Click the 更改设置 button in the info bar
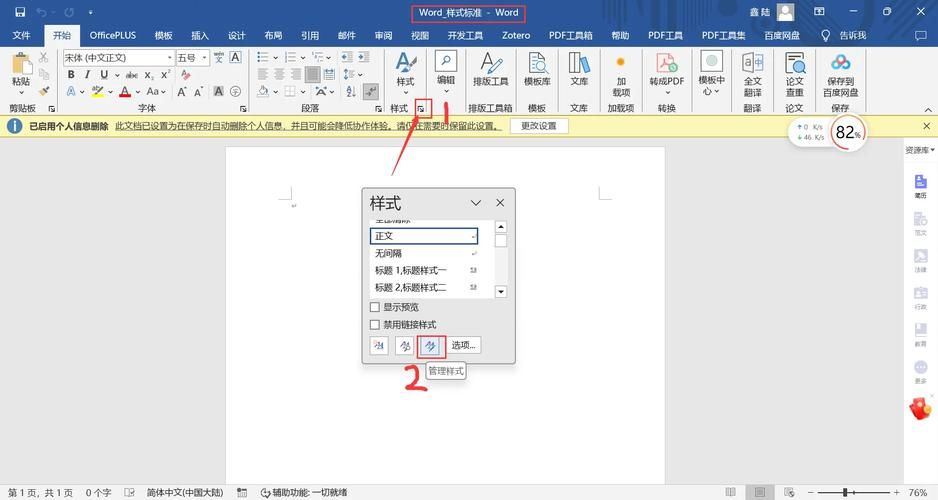This screenshot has height=500, width=938. pos(538,126)
